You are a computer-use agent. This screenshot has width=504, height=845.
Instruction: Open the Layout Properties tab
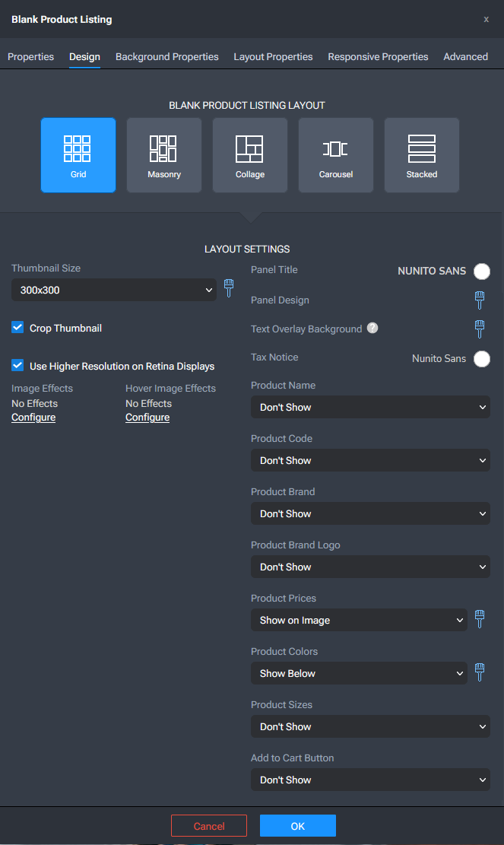coord(273,56)
